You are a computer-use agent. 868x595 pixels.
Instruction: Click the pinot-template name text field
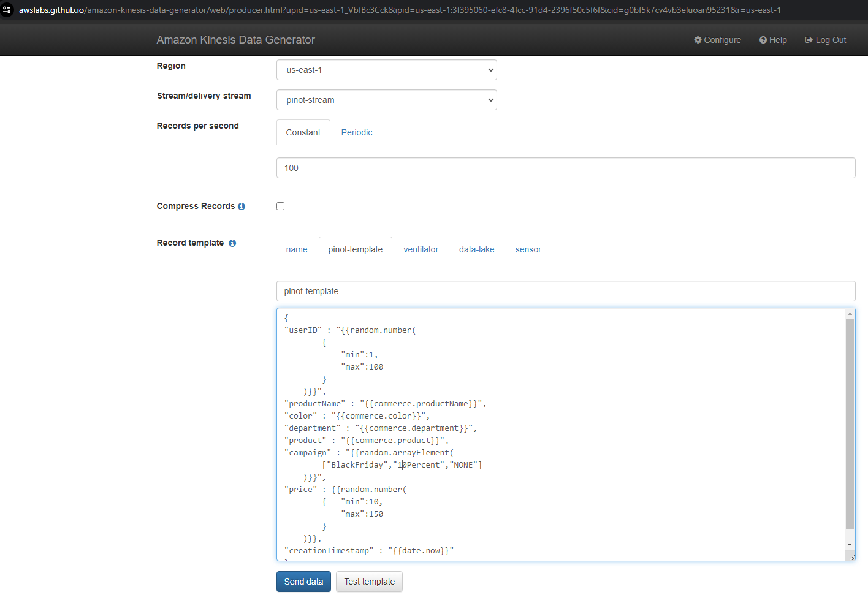click(565, 291)
